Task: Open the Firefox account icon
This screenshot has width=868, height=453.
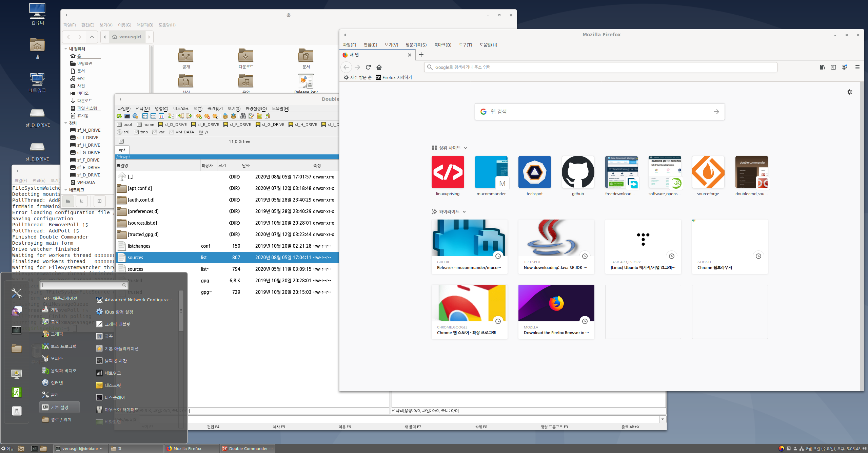Action: [x=844, y=67]
